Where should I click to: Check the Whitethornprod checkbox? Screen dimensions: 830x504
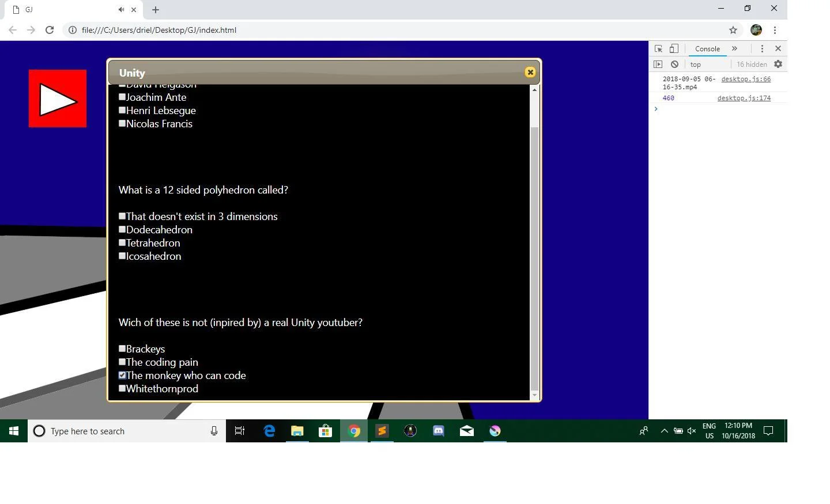(x=122, y=388)
